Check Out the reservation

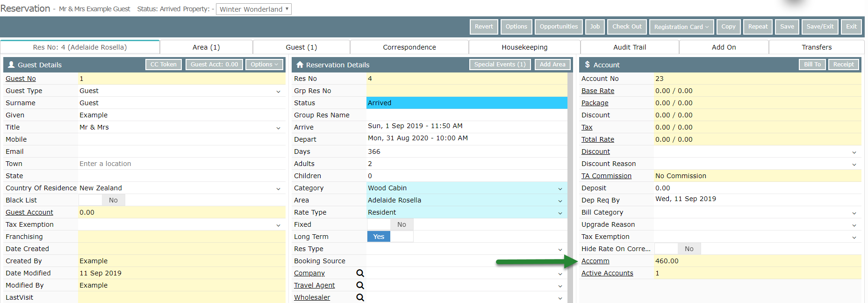(627, 27)
